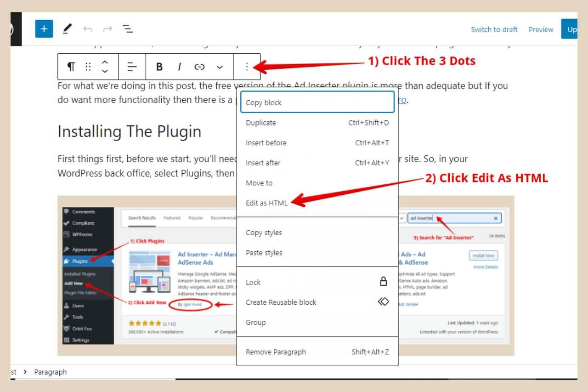Viewport: 588px width, 392px height.
Task: Select Move to in block menu
Action: pyautogui.click(x=317, y=183)
